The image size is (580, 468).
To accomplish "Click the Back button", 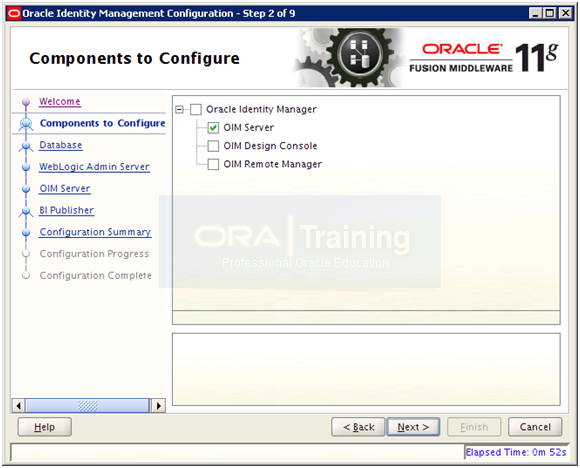I will [x=358, y=427].
